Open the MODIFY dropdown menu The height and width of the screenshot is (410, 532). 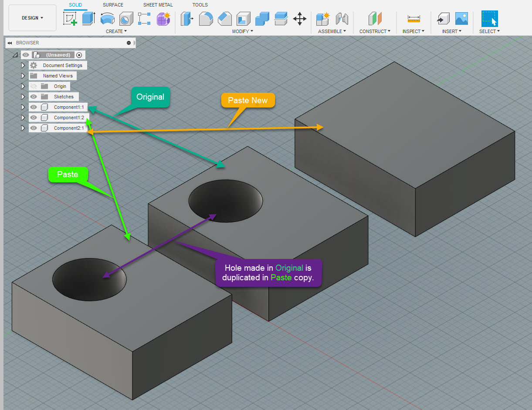pyautogui.click(x=242, y=31)
